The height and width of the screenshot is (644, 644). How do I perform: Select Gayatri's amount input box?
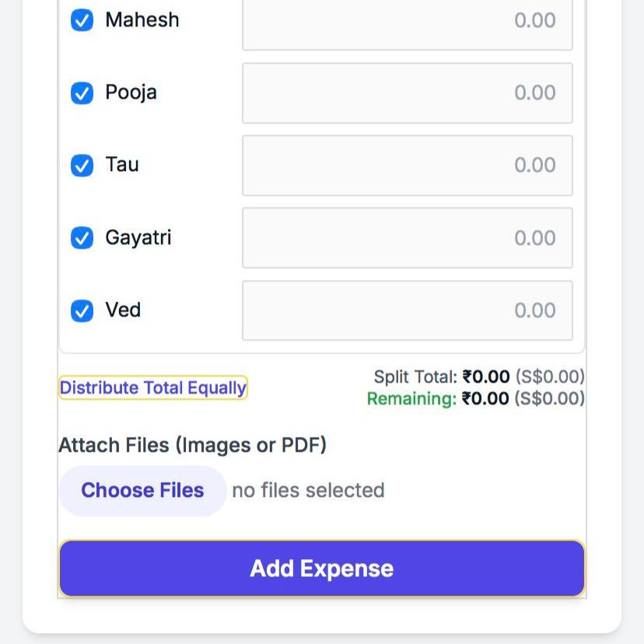[x=406, y=238]
